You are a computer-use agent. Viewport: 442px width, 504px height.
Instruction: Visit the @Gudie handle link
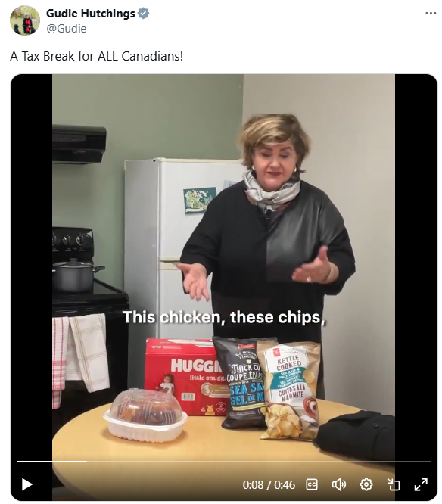(66, 29)
